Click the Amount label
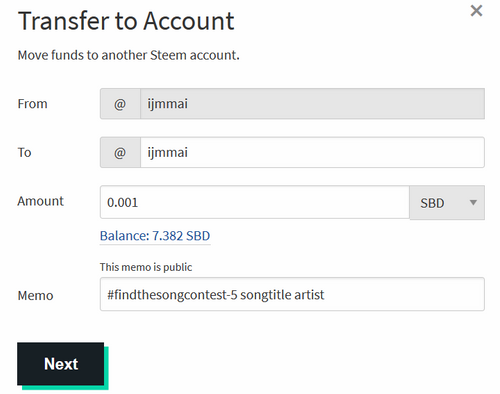 (x=40, y=201)
